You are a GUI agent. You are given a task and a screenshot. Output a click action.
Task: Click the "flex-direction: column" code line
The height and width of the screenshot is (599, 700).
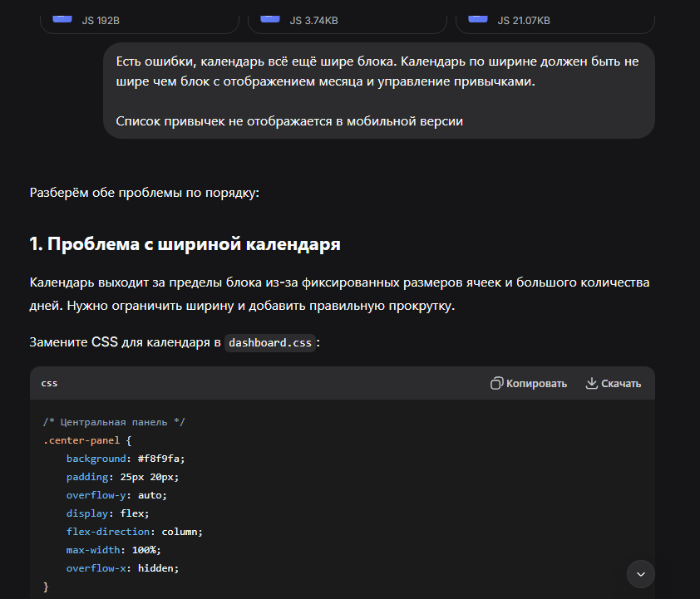click(134, 531)
